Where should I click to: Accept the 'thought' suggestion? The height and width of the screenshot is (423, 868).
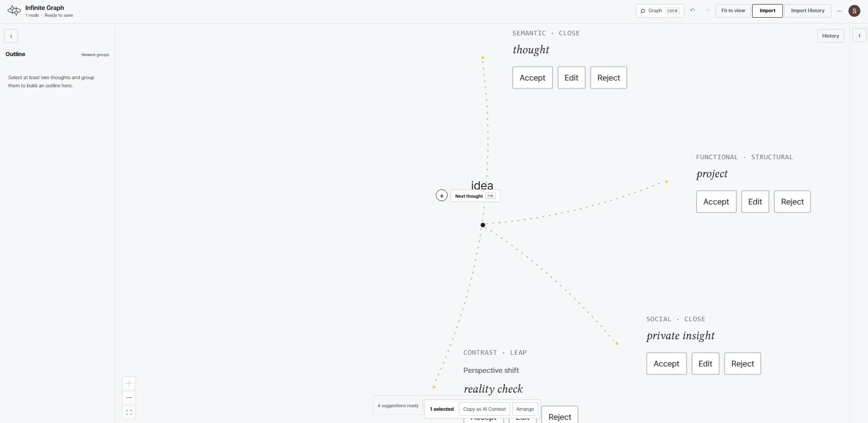(533, 78)
